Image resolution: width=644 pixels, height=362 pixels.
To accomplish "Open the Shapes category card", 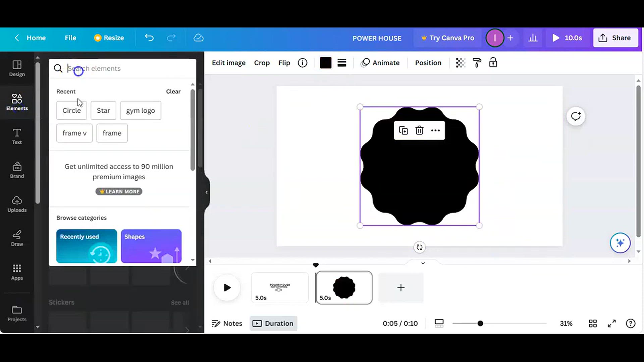I will (x=151, y=246).
